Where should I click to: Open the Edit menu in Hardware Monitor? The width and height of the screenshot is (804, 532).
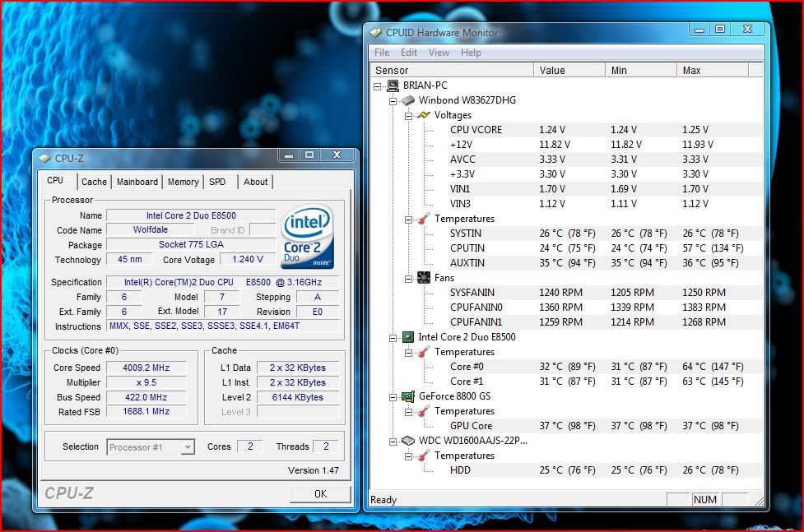[x=409, y=53]
